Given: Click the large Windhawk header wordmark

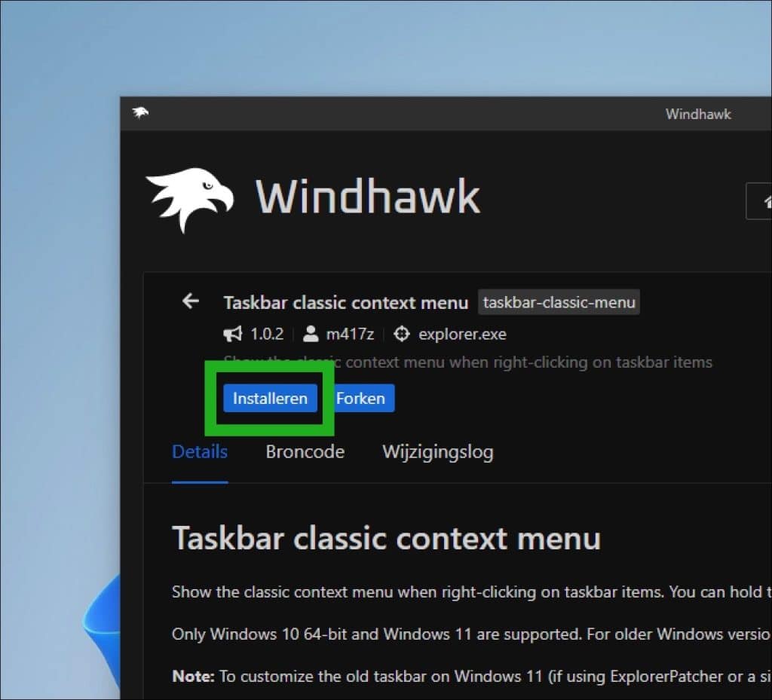Looking at the screenshot, I should tap(368, 197).
